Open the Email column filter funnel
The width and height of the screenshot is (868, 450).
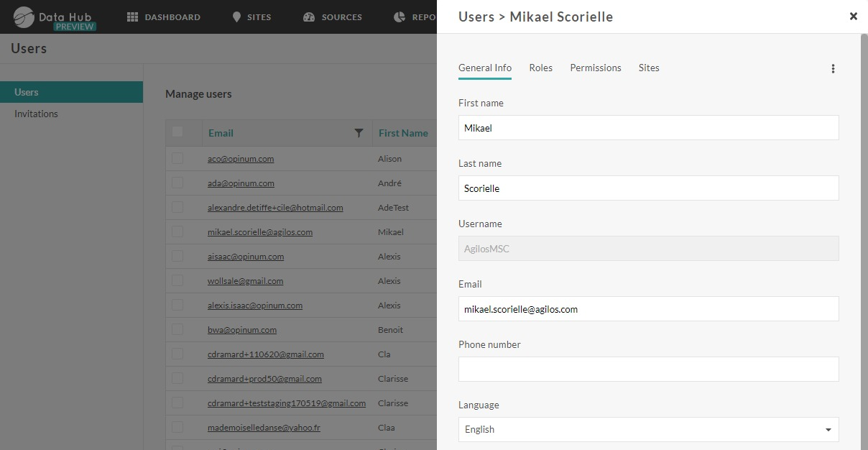(x=359, y=133)
